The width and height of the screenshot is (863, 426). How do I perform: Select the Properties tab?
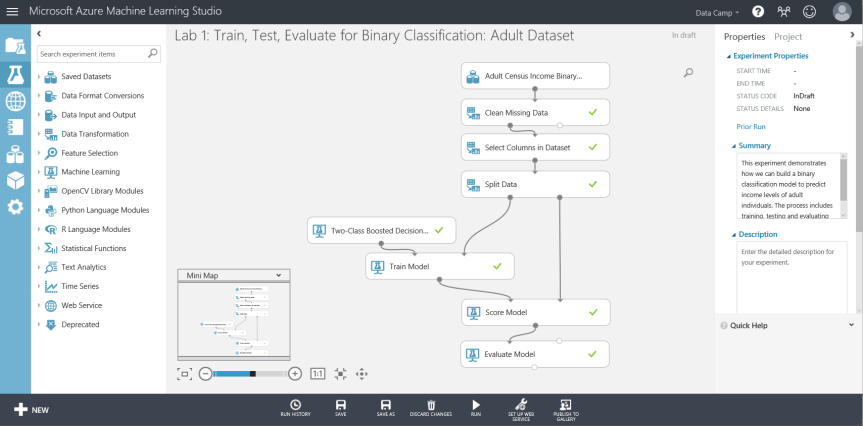744,37
